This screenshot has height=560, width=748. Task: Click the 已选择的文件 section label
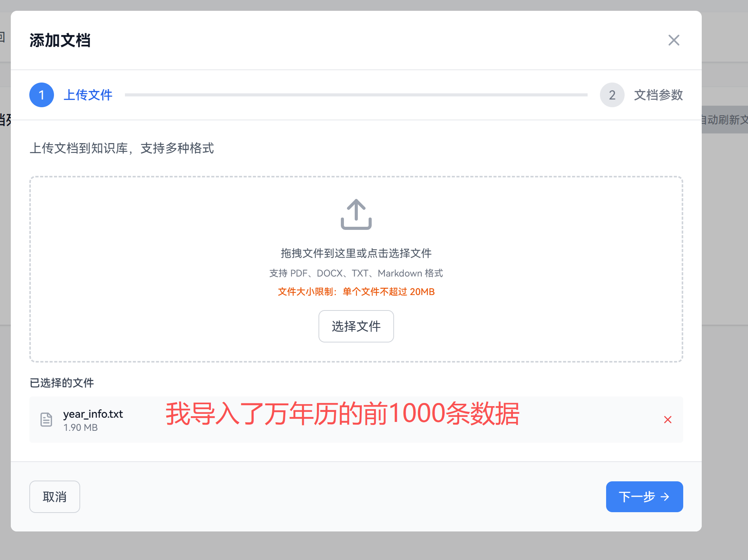tap(62, 383)
